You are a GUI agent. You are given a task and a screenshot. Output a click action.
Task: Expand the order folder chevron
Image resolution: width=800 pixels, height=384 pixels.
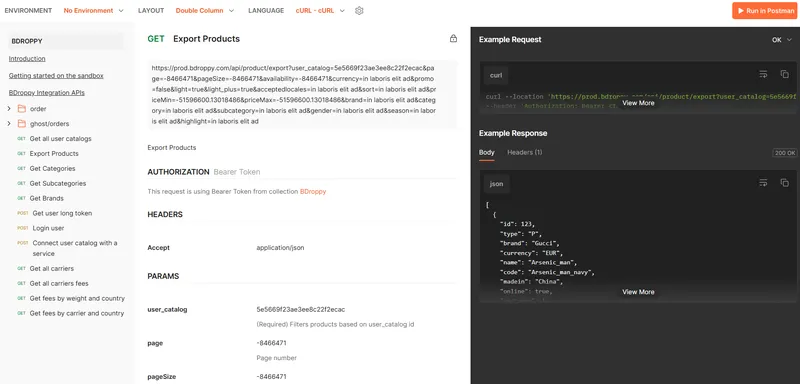click(9, 109)
